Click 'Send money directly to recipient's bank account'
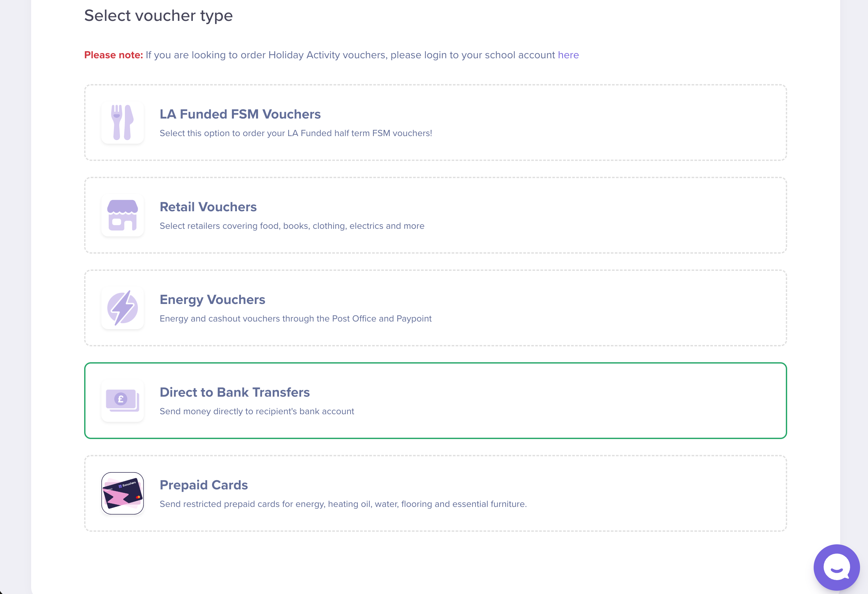 pos(257,411)
